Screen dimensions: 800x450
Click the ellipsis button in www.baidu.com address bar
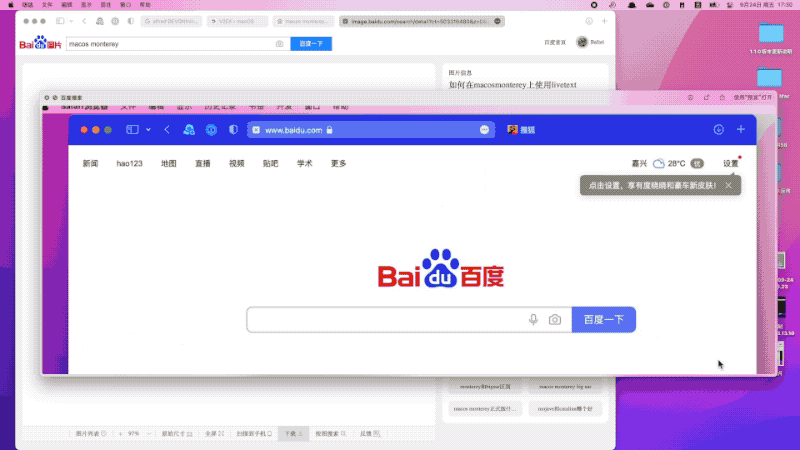click(x=484, y=130)
